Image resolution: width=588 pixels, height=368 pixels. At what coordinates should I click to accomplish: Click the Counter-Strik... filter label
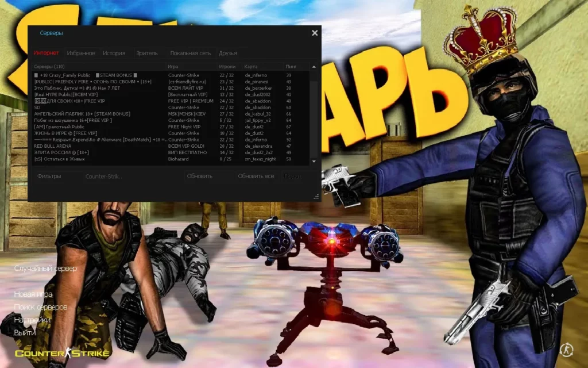[x=104, y=176]
